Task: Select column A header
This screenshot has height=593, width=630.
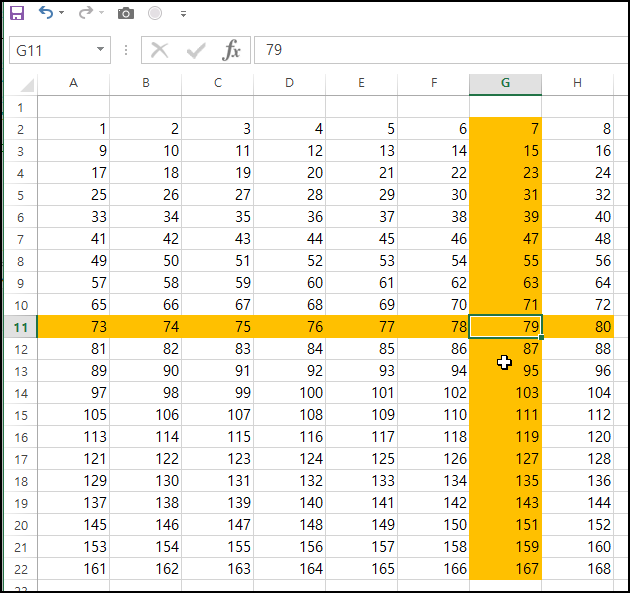Action: (x=74, y=84)
